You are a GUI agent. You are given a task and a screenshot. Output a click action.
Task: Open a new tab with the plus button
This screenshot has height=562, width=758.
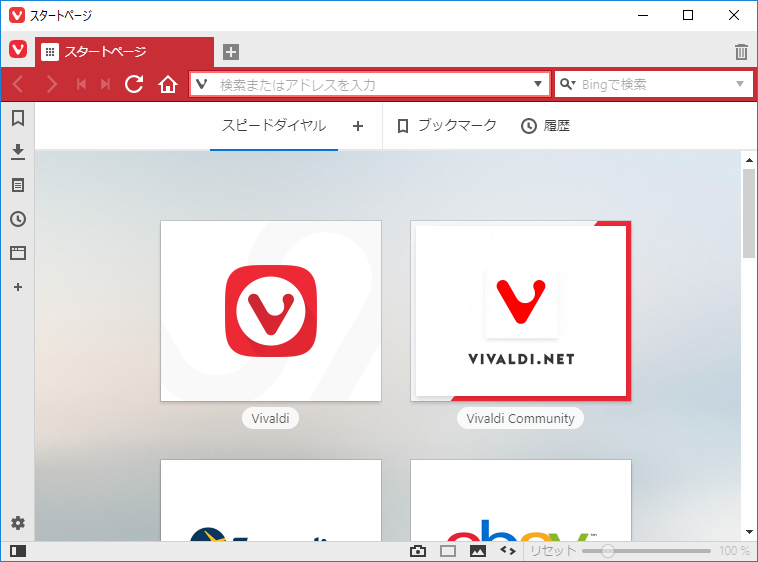pyautogui.click(x=231, y=52)
